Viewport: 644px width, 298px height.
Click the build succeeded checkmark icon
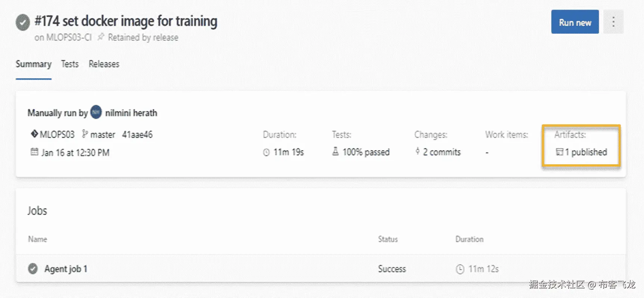click(x=23, y=22)
